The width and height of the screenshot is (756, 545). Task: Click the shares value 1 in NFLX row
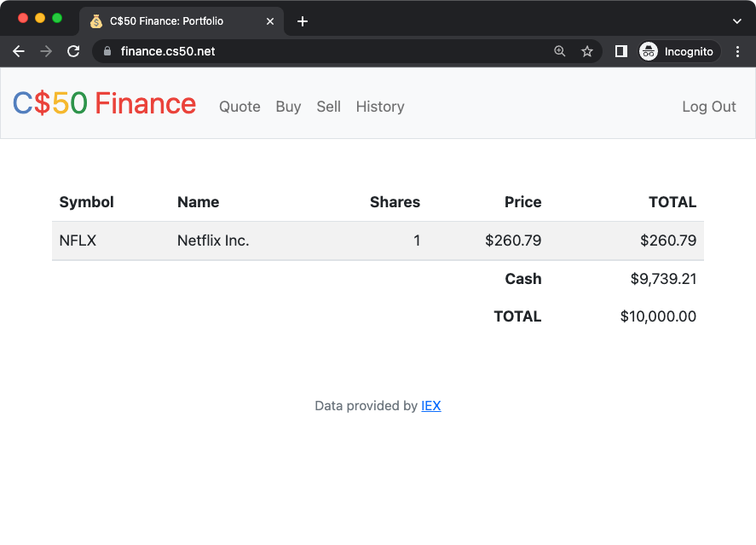point(417,241)
